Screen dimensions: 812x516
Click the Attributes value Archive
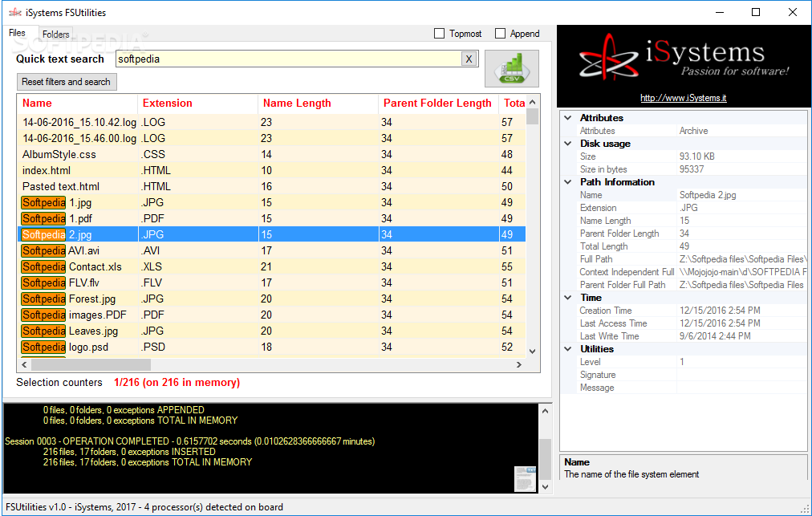[693, 131]
